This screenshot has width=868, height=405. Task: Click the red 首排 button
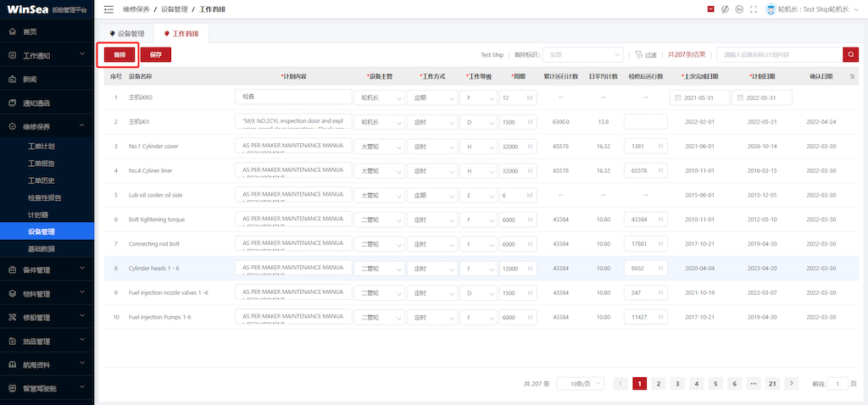(x=120, y=55)
